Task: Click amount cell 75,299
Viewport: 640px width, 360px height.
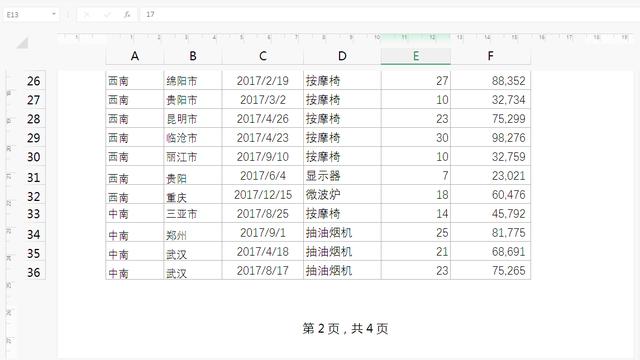Action: pos(491,118)
